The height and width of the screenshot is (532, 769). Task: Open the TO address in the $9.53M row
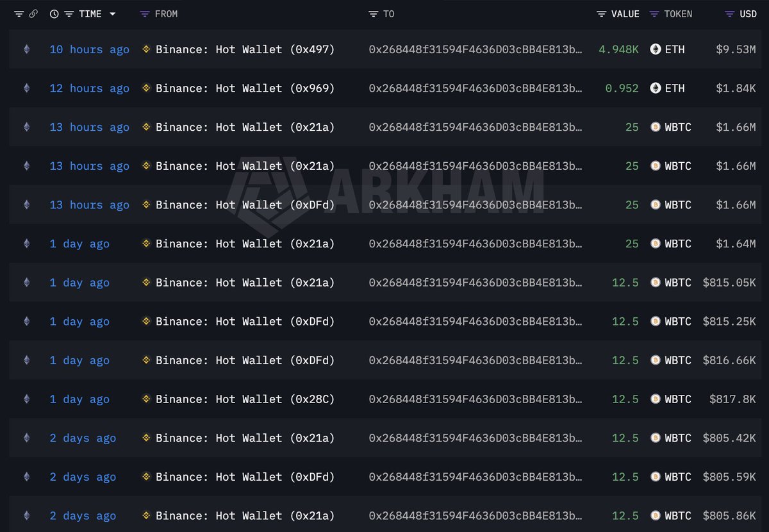(x=475, y=49)
